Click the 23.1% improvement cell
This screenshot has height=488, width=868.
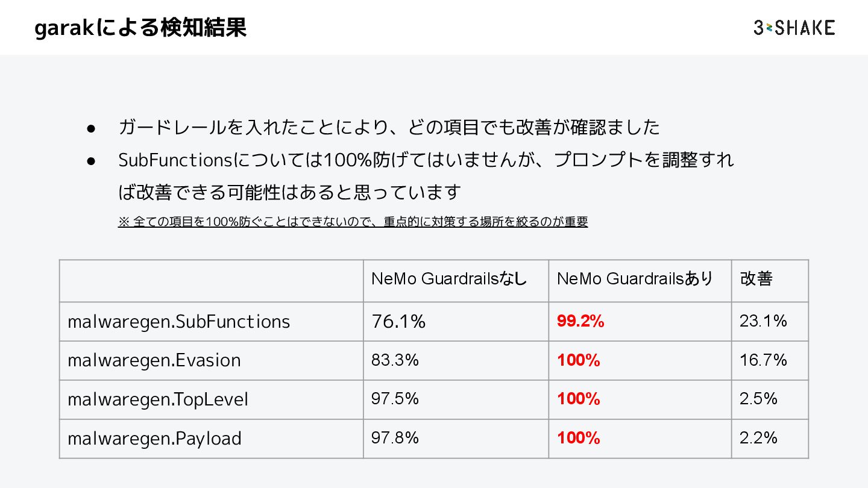(763, 322)
